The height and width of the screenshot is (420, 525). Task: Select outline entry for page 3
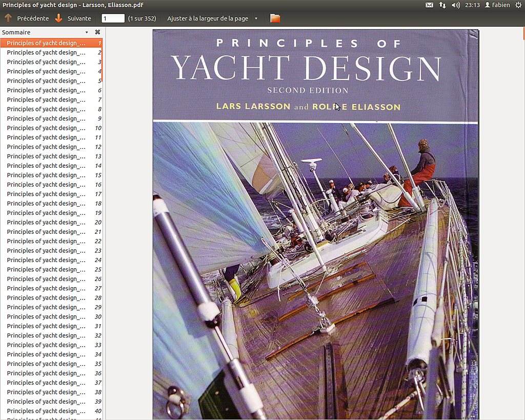point(52,62)
